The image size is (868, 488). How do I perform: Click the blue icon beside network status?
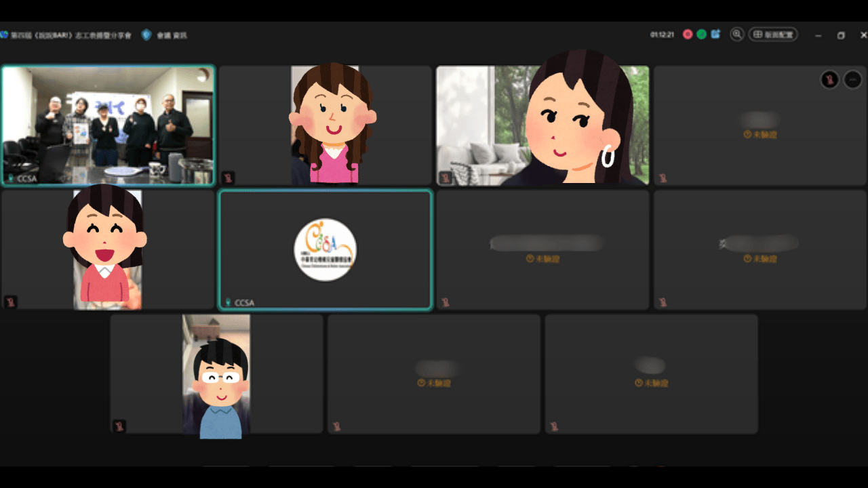(715, 35)
